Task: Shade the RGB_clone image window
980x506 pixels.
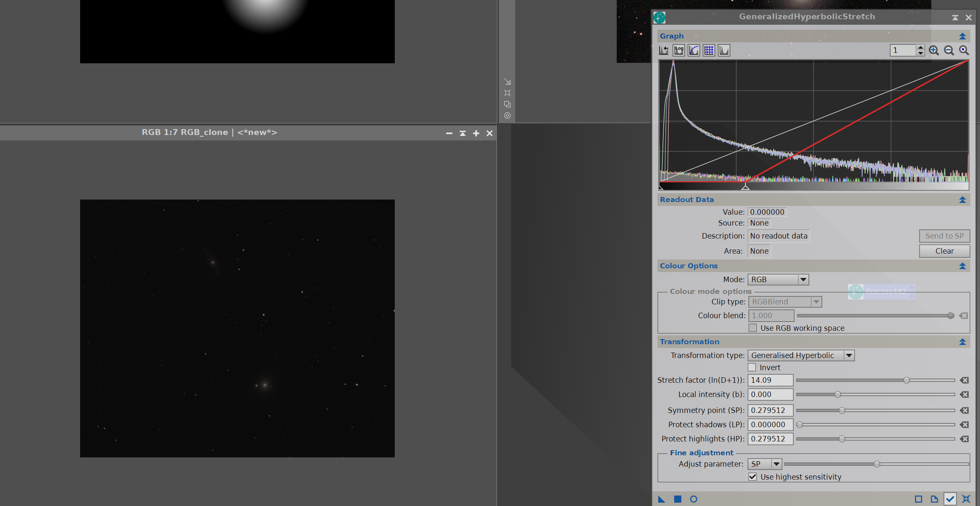Action: click(463, 133)
